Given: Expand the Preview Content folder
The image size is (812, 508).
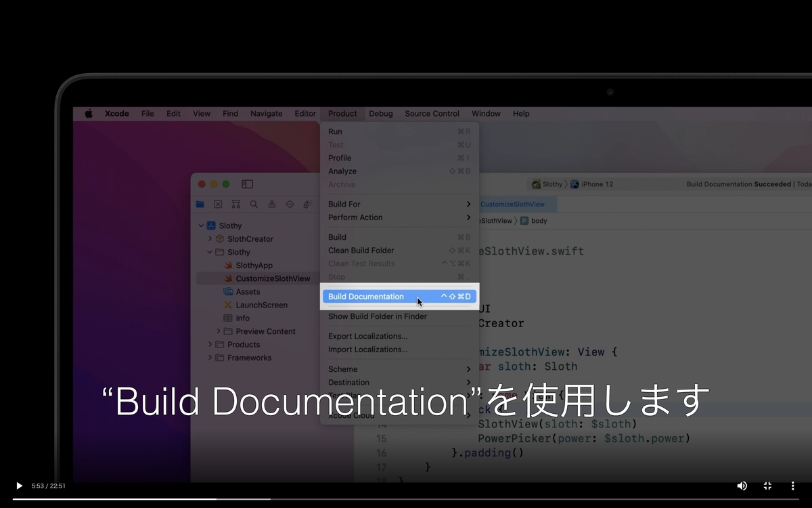Looking at the screenshot, I should [x=219, y=331].
